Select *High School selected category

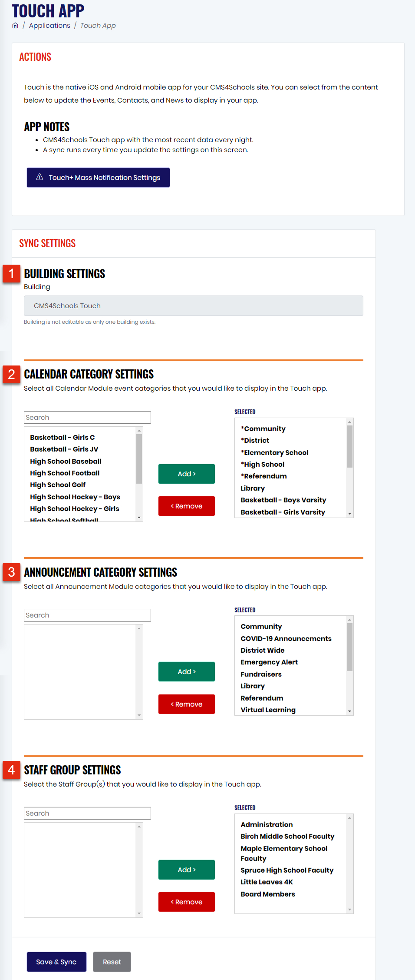tap(263, 464)
